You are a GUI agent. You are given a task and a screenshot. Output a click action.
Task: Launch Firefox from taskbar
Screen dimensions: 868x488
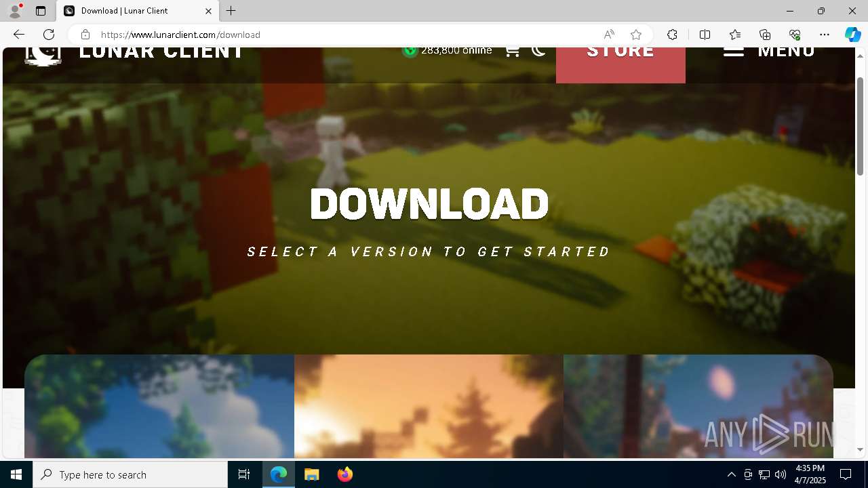[345, 474]
